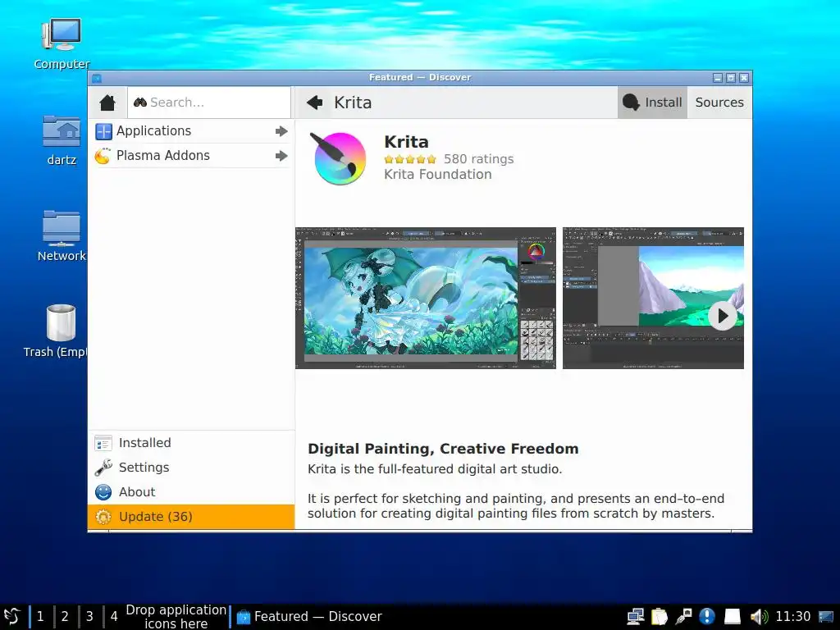The width and height of the screenshot is (840, 630).
Task: Expand the Plasma Addons arrow
Action: click(x=281, y=156)
